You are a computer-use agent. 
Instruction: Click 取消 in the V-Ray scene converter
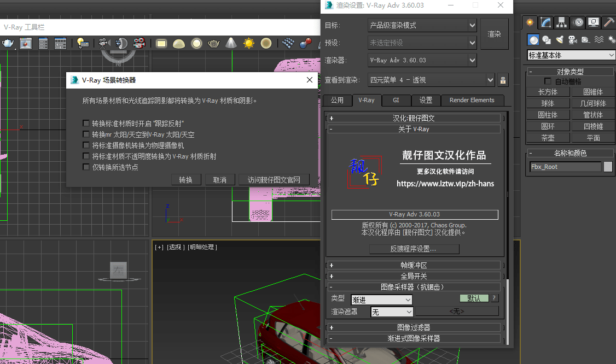click(220, 180)
